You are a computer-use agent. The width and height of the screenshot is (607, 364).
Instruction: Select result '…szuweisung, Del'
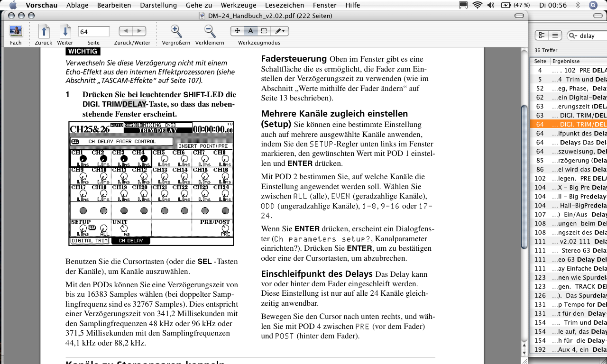[569, 151]
